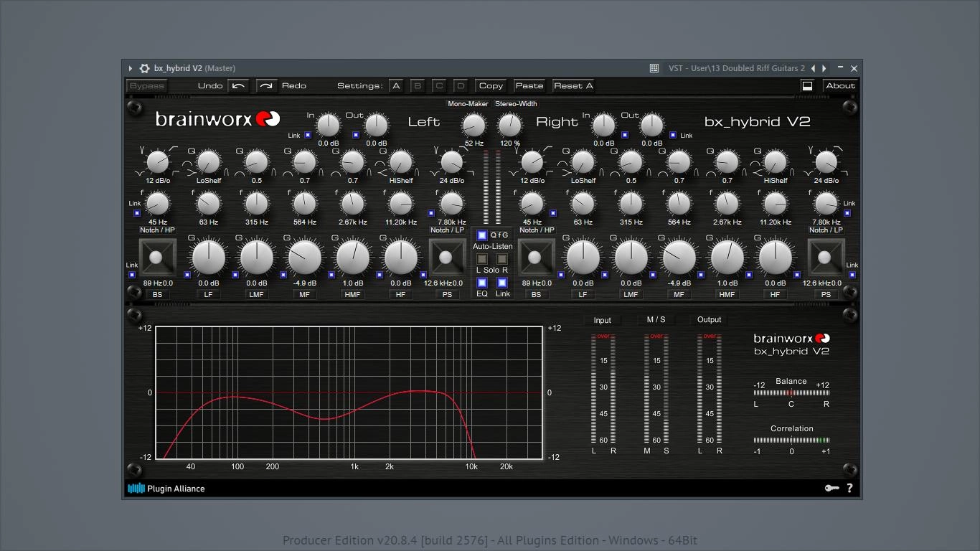Click the Left LF band label

point(208,294)
